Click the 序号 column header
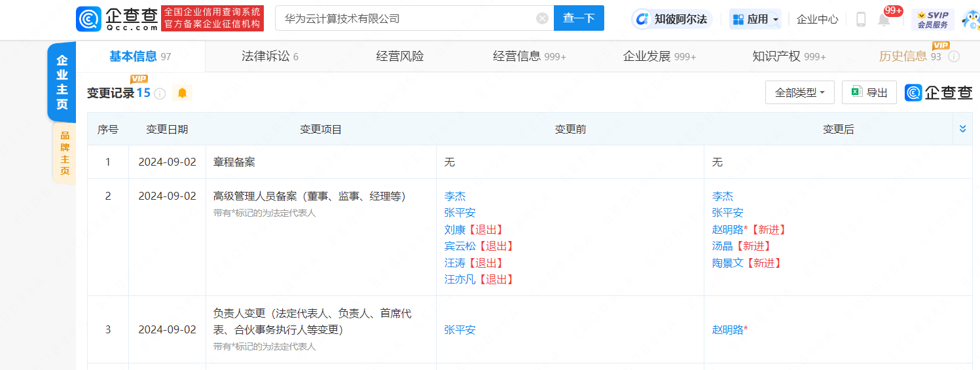The image size is (980, 370). 108,129
